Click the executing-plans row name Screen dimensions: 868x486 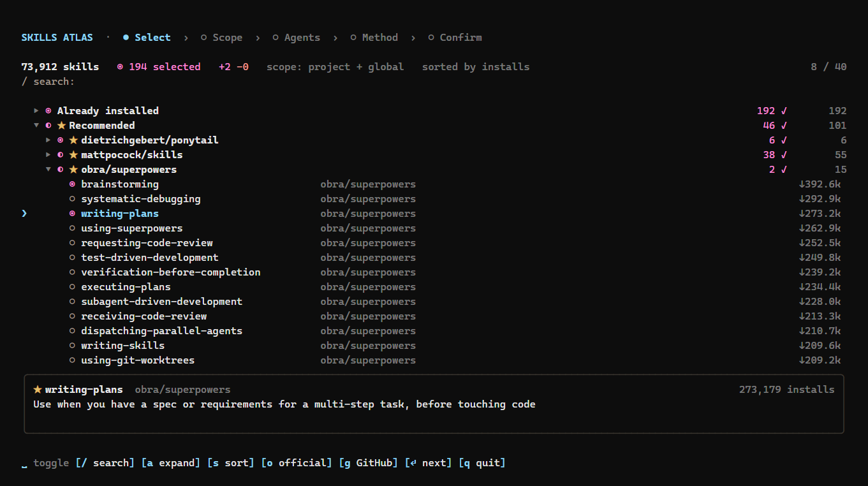click(x=126, y=287)
